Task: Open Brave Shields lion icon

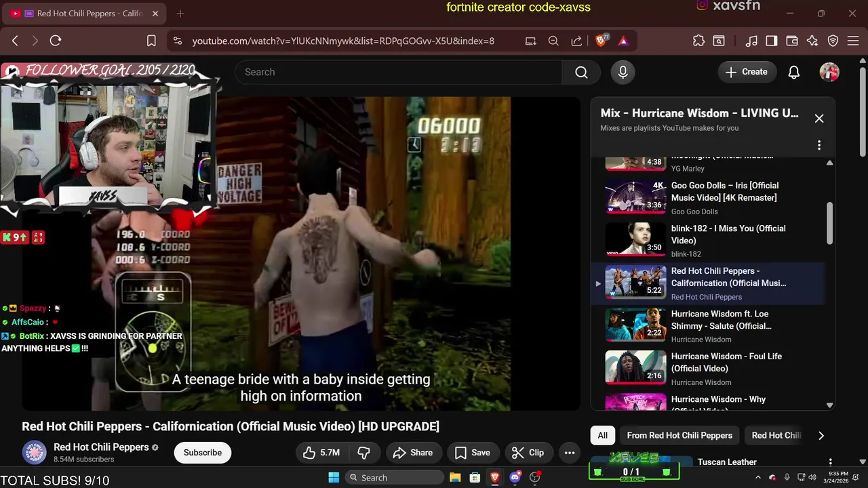Action: click(601, 41)
